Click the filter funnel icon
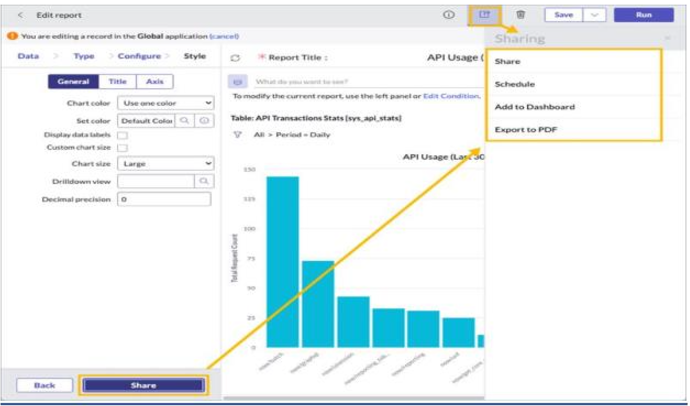This screenshot has width=690, height=406. point(238,135)
